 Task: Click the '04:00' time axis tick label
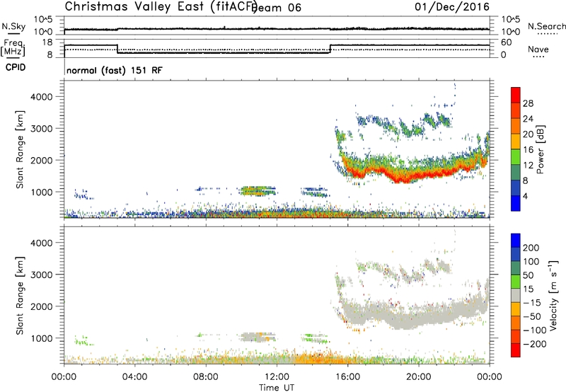(x=134, y=377)
